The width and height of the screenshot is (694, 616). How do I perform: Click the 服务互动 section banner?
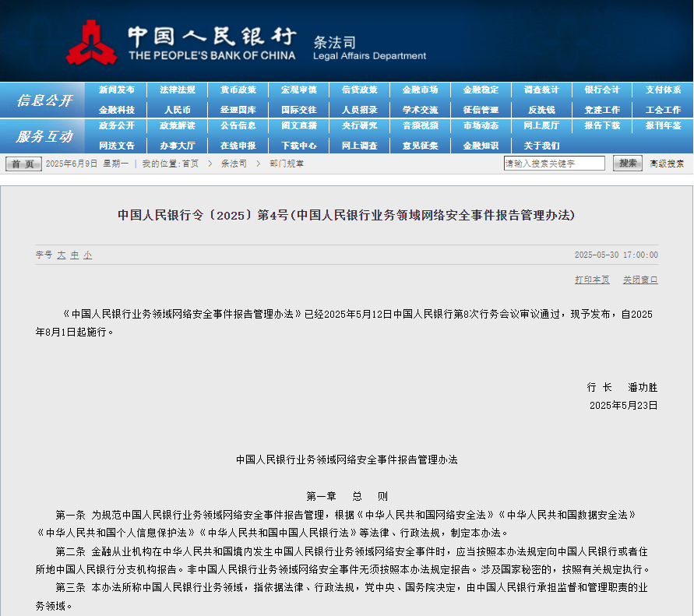[x=43, y=136]
